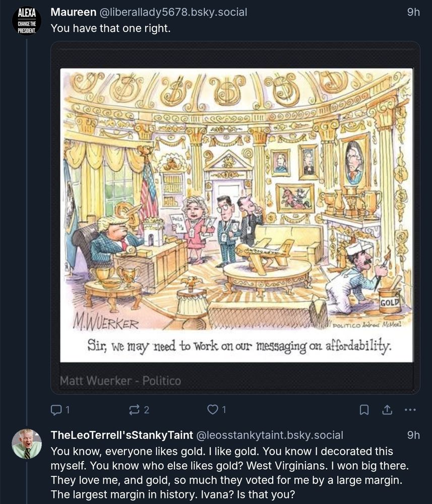The image size is (432, 504).
Task: Click Maureen's post 9h timestamp
Action: (413, 12)
